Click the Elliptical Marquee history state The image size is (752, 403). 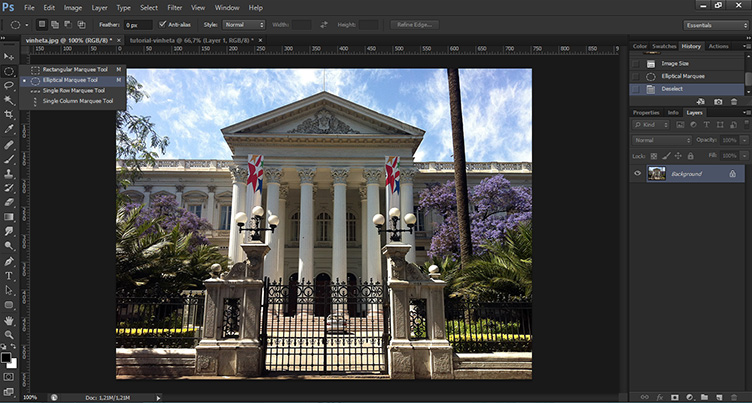[684, 75]
